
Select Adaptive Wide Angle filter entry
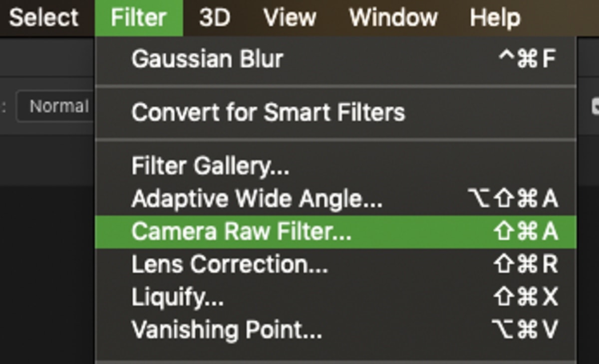pos(335,198)
